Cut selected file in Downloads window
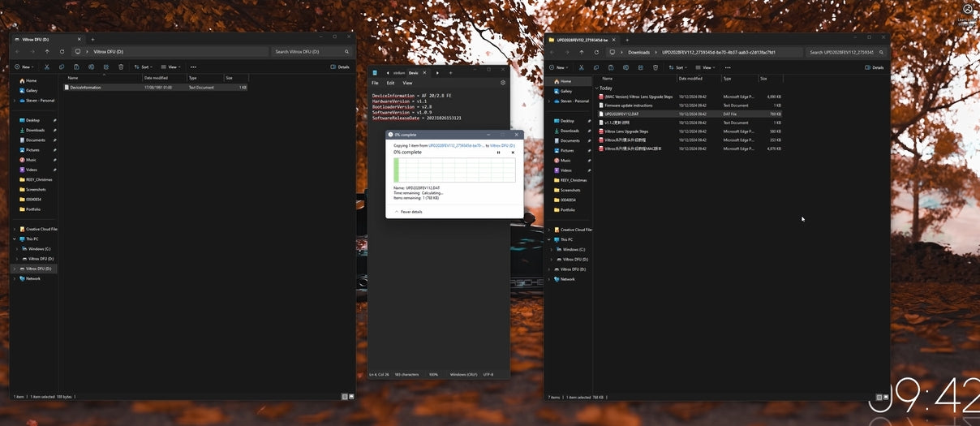Screen dimensions: 980x426 (x=582, y=67)
